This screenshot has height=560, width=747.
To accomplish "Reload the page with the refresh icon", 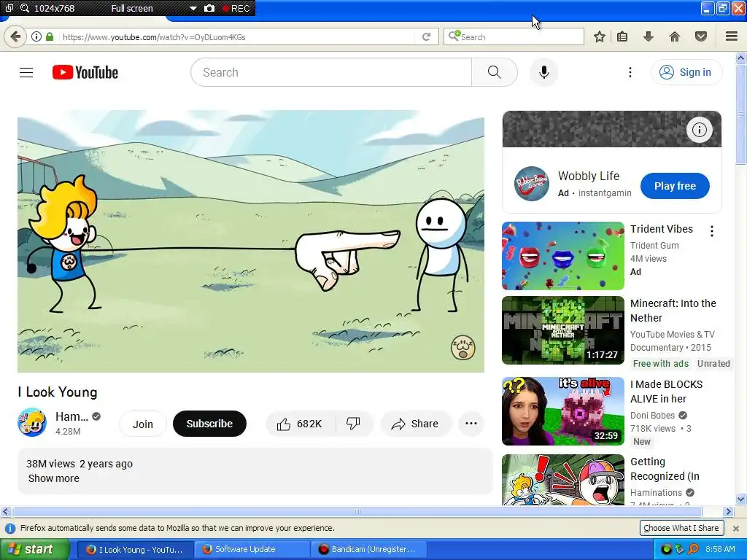I will coord(426,36).
